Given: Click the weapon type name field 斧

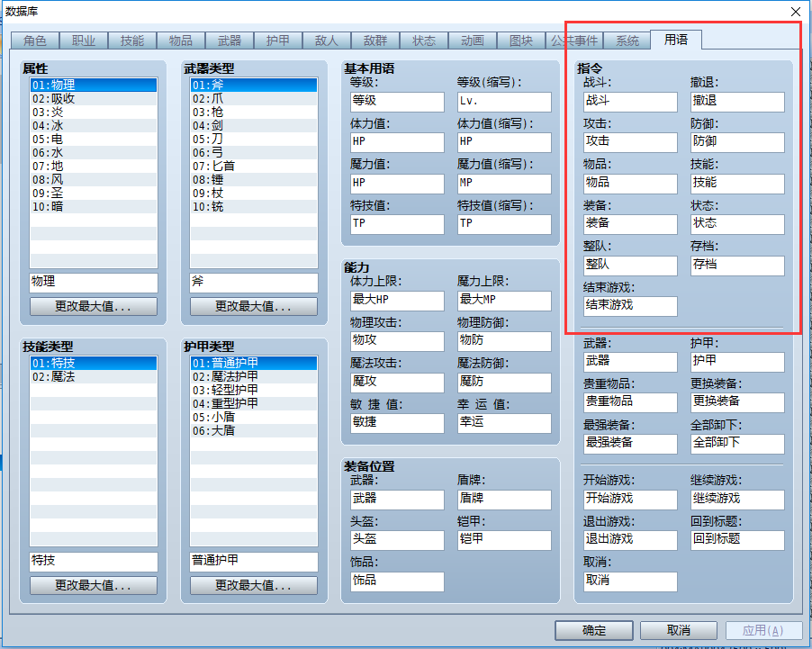Looking at the screenshot, I should pos(254,283).
